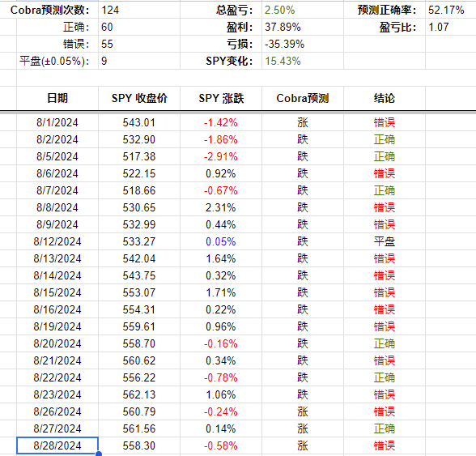Click the 结论 header cell
This screenshot has height=456, width=476.
pos(385,98)
